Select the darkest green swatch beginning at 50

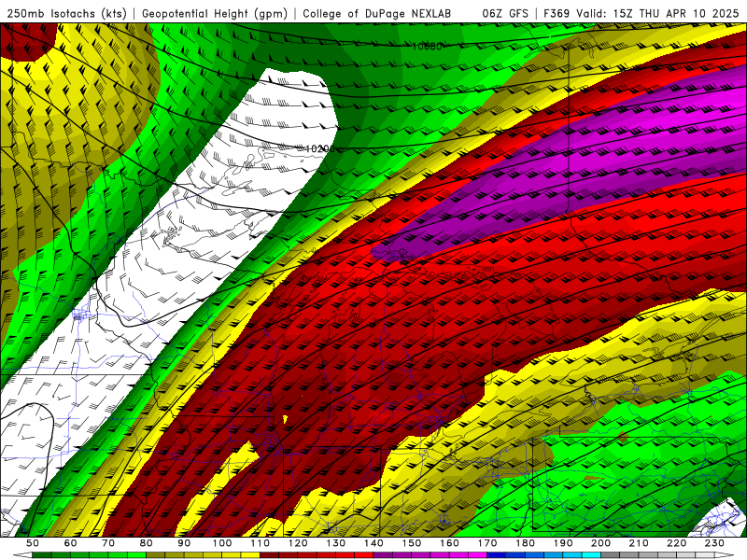[x=42, y=555]
